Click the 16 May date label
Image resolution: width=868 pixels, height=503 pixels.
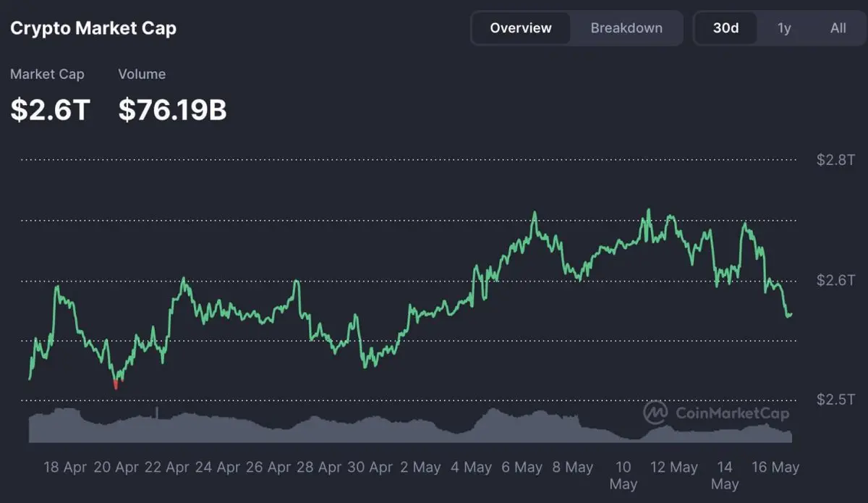pyautogui.click(x=775, y=467)
